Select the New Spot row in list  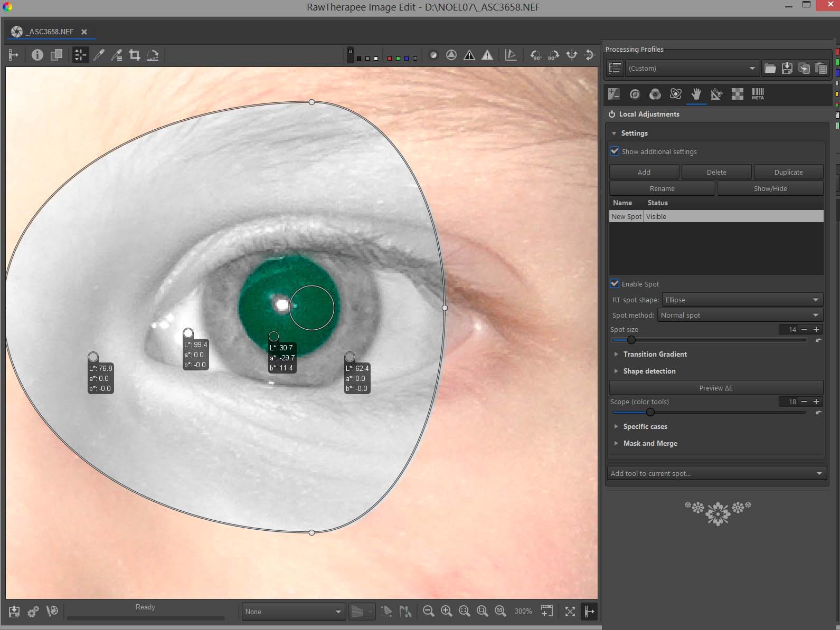coord(626,216)
